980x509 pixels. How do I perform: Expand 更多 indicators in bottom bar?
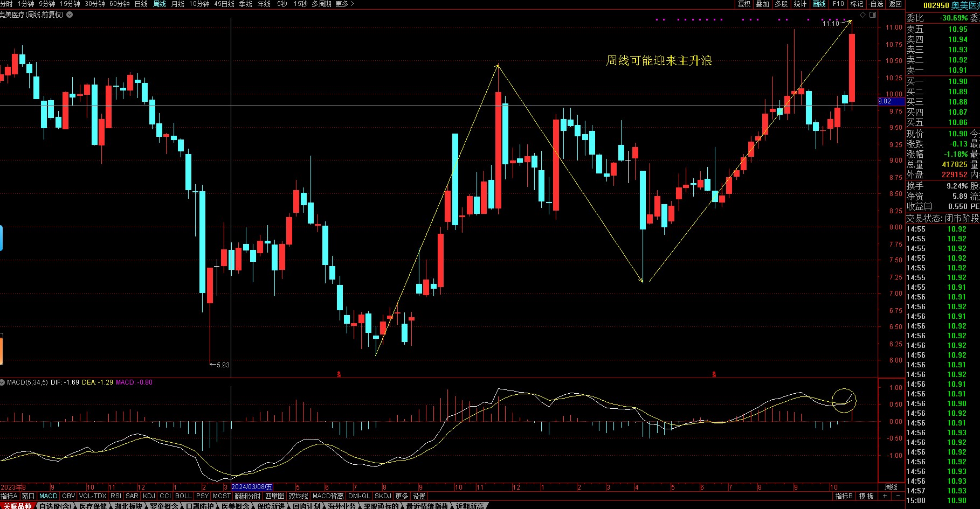click(402, 496)
